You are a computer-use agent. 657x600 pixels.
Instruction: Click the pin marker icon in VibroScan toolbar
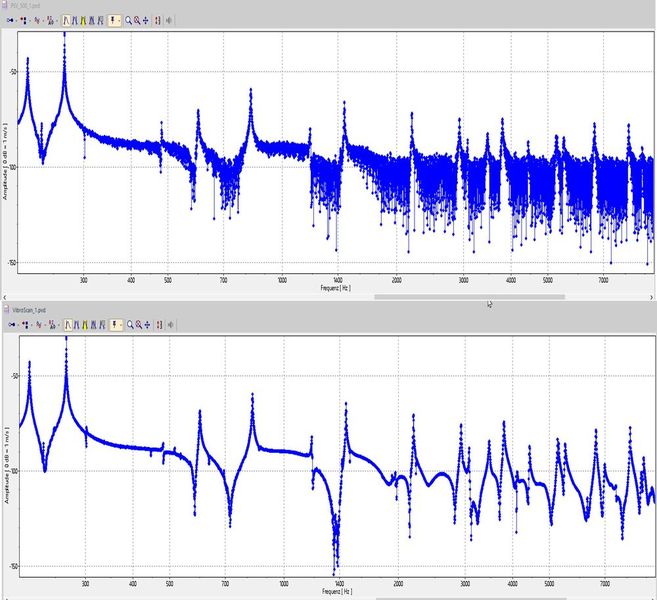pyautogui.click(x=114, y=325)
